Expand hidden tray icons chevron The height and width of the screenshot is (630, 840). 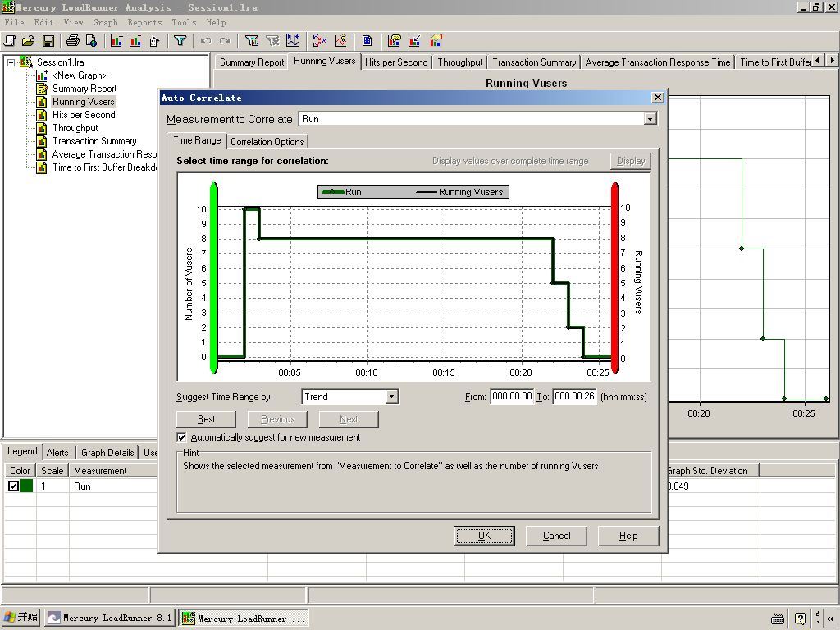[830, 619]
